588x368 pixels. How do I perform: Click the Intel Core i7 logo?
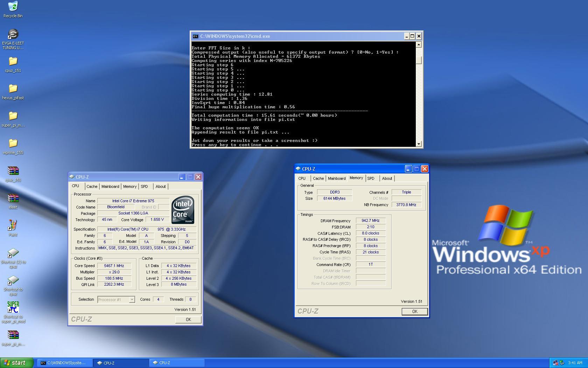pyautogui.click(x=183, y=210)
